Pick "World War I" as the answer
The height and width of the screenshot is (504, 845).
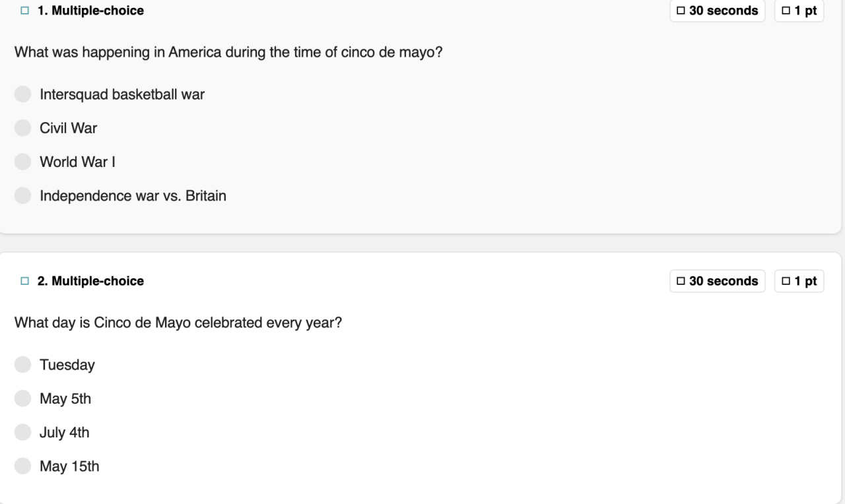[x=23, y=162]
